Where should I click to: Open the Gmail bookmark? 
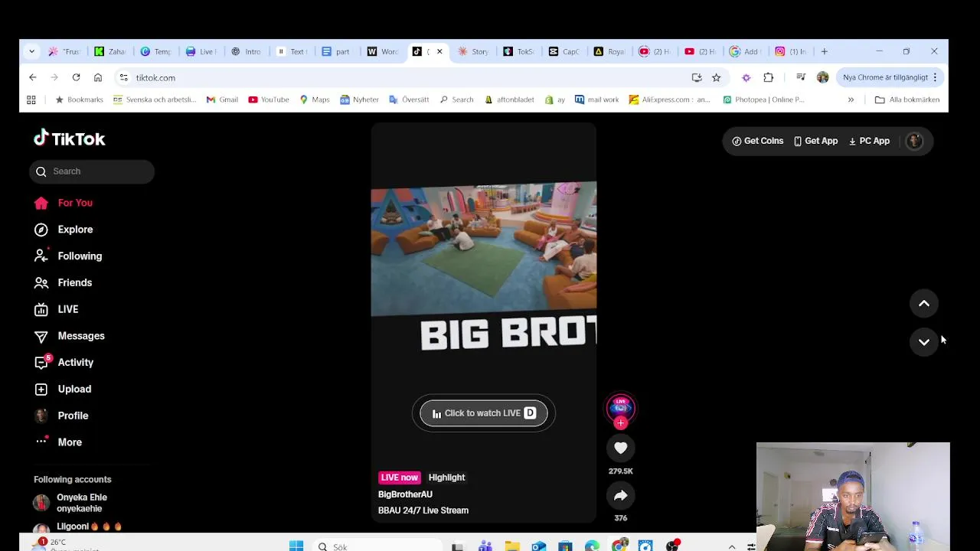tap(222, 99)
